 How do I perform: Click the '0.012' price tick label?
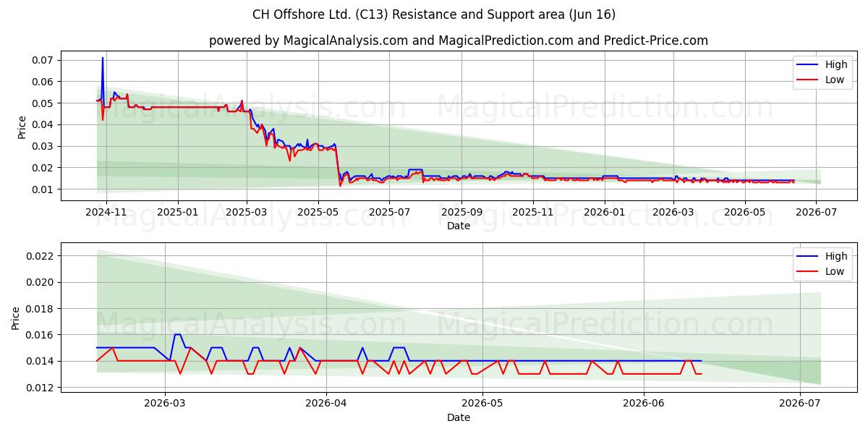(x=41, y=388)
